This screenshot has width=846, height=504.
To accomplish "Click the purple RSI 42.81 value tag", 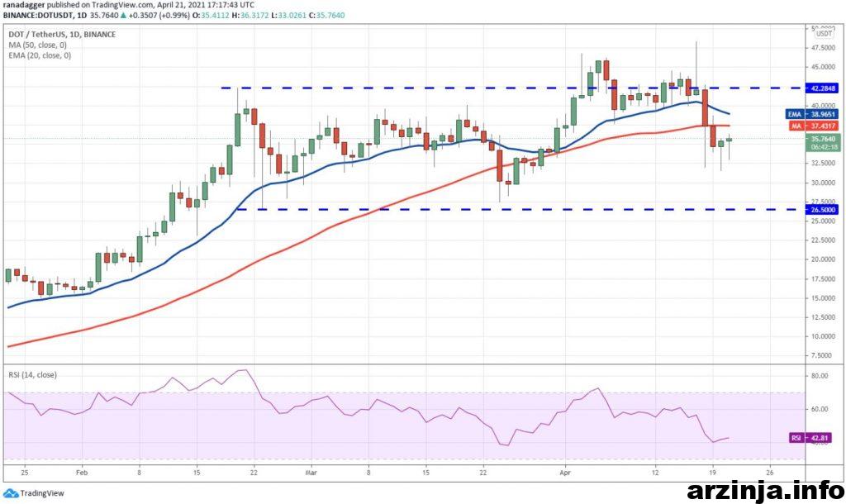I will [796, 438].
